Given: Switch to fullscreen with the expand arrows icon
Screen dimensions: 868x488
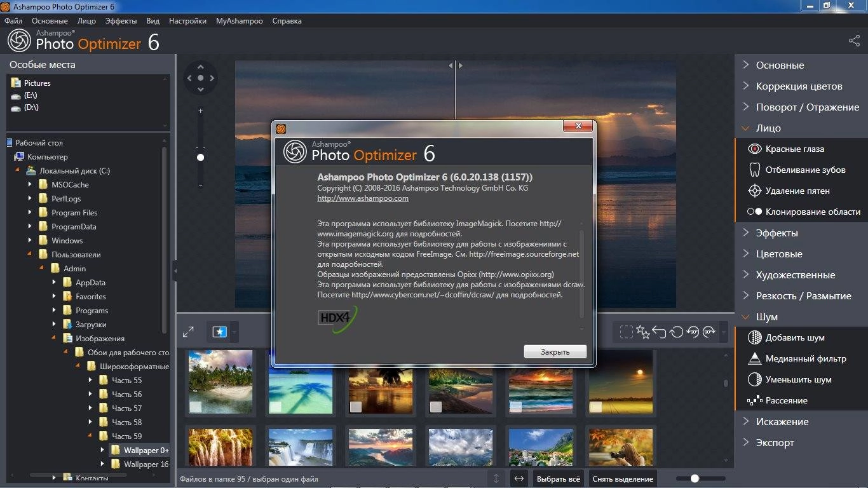Looking at the screenshot, I should pos(188,332).
